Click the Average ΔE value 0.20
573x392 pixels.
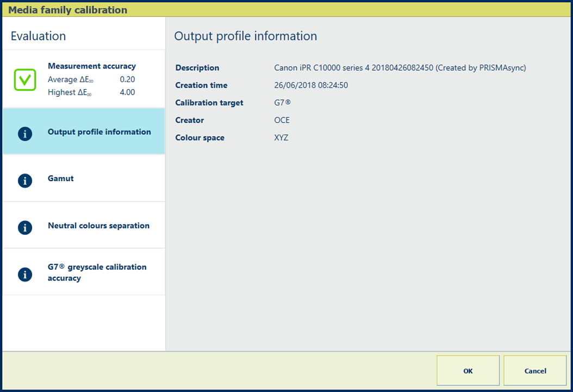click(x=127, y=79)
